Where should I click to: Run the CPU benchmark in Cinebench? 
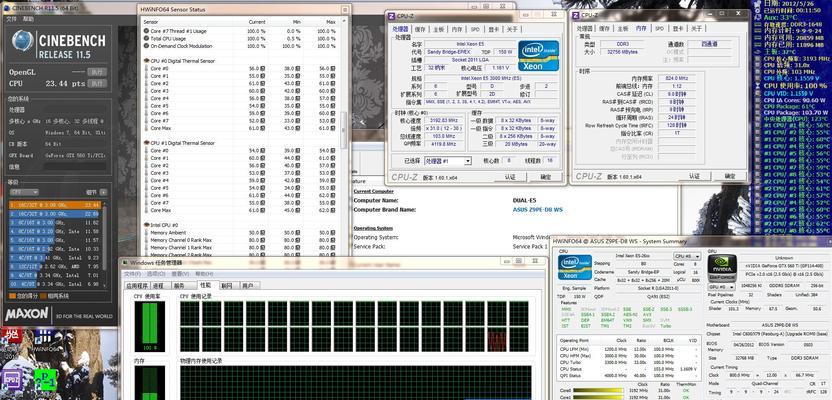coord(97,83)
